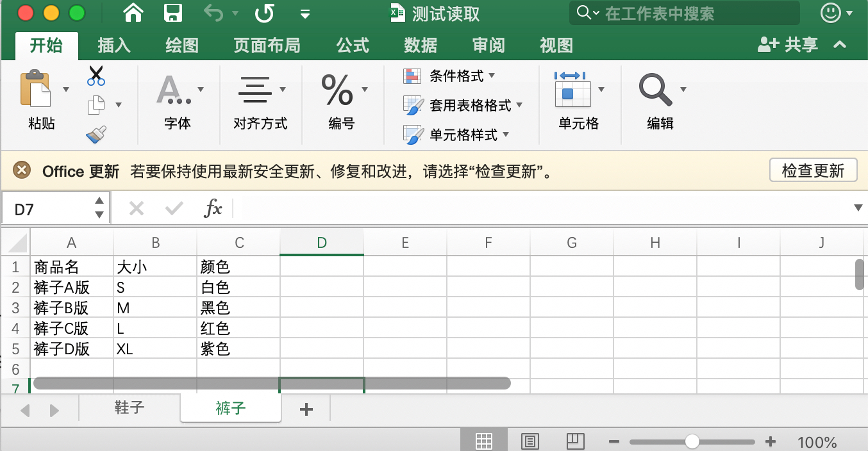Switch to Page Layout view

pos(530,441)
